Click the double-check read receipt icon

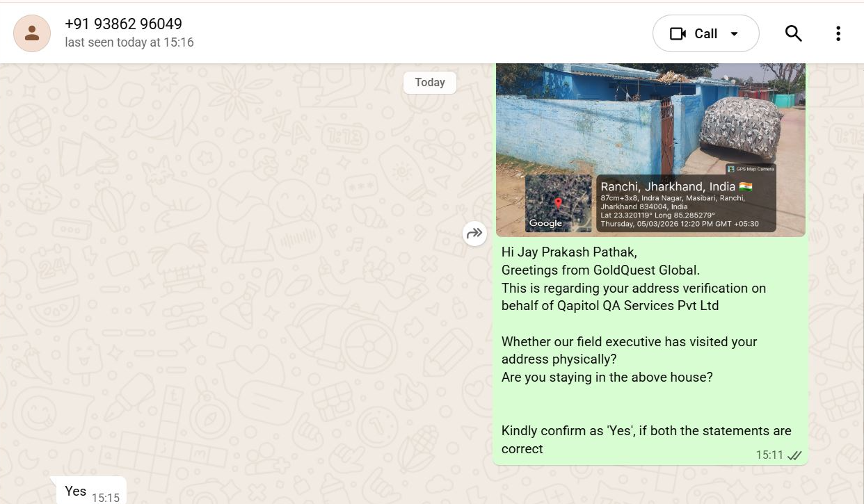pyautogui.click(x=795, y=455)
